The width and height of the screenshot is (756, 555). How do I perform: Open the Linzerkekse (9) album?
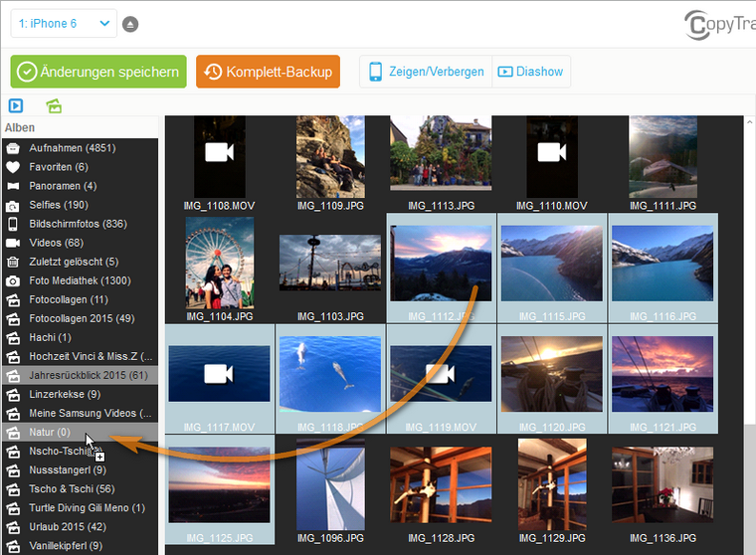tap(80, 394)
